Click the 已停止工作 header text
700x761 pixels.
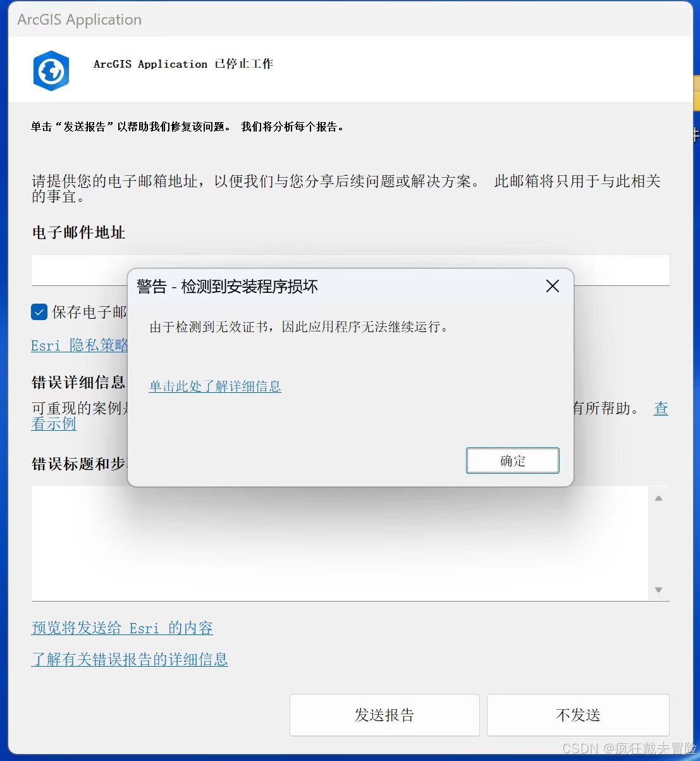tap(243, 64)
